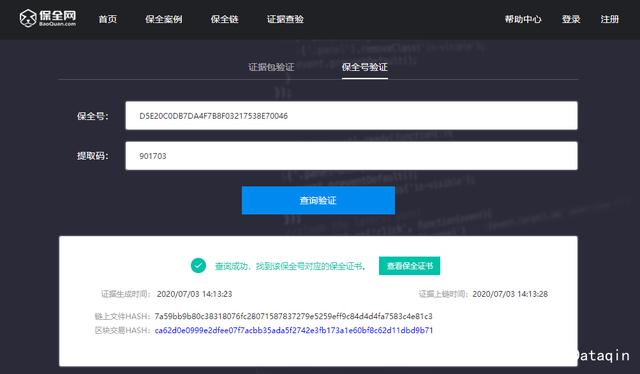The height and width of the screenshot is (374, 640).
Task: Click the 证据上链时间 timestamp
Action: coord(510,294)
